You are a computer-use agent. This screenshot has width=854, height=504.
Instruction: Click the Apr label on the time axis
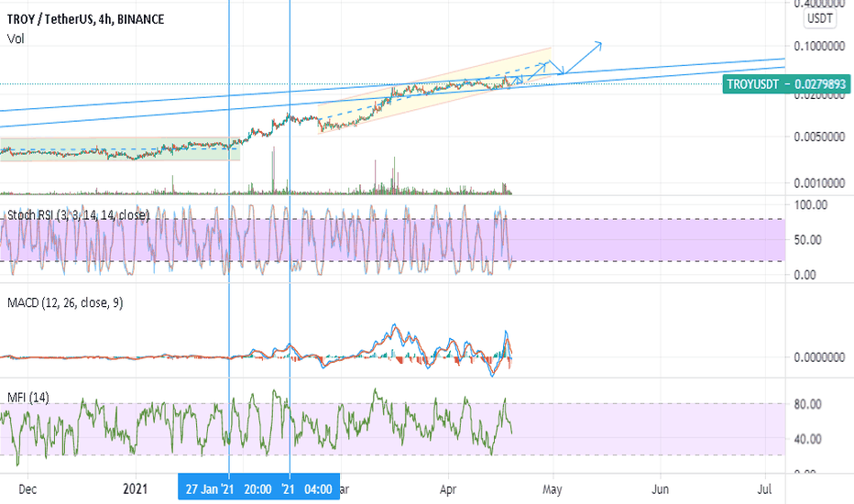448,489
